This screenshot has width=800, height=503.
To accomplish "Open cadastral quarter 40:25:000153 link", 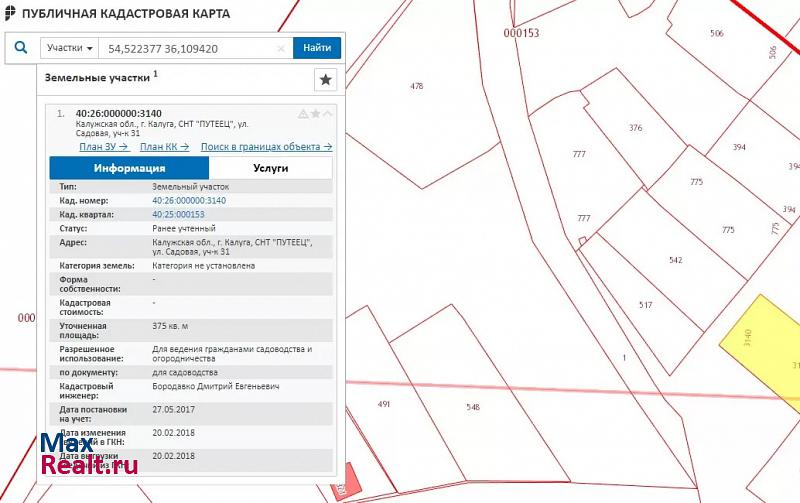I will click(178, 214).
